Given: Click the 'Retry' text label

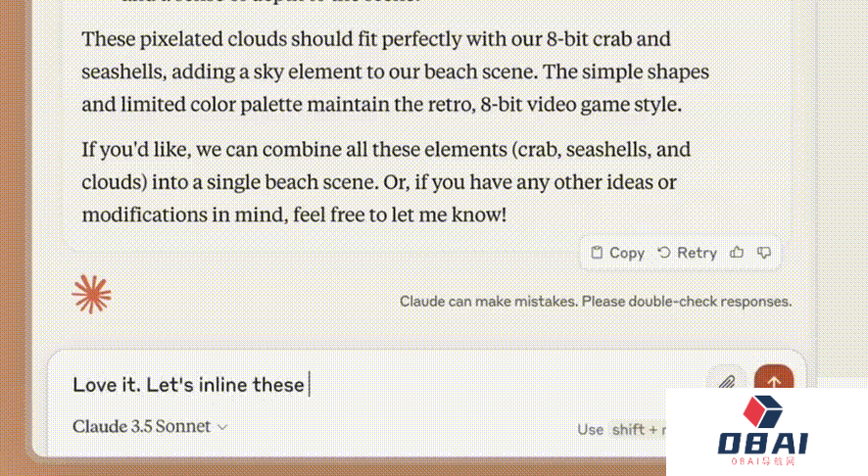Looking at the screenshot, I should point(697,253).
